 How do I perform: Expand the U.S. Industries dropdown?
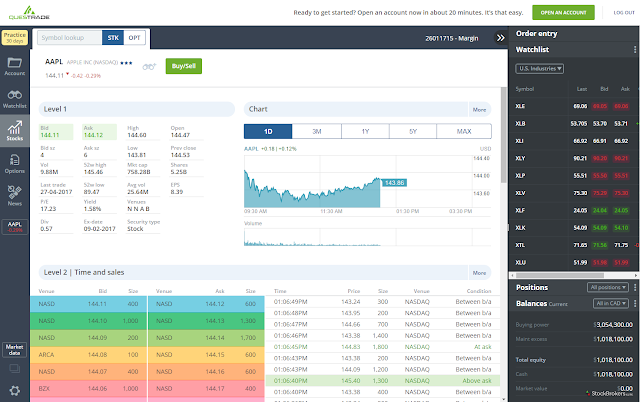click(x=540, y=69)
